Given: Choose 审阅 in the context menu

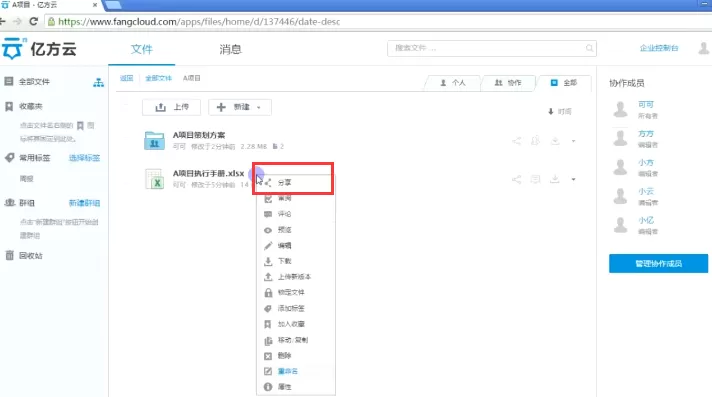Looking at the screenshot, I should [x=296, y=198].
